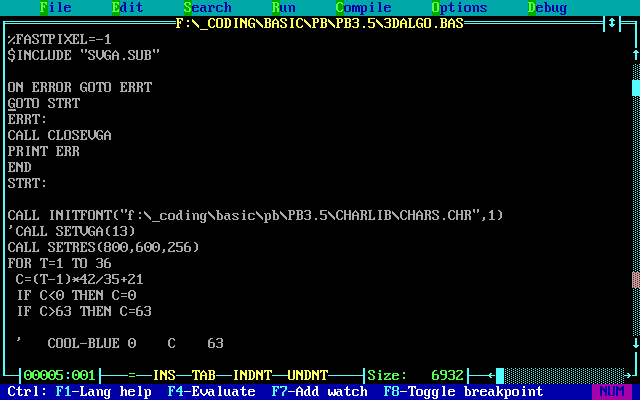Image resolution: width=640 pixels, height=400 pixels.
Task: Click the vertical scrollbar down arrow
Action: (x=636, y=343)
